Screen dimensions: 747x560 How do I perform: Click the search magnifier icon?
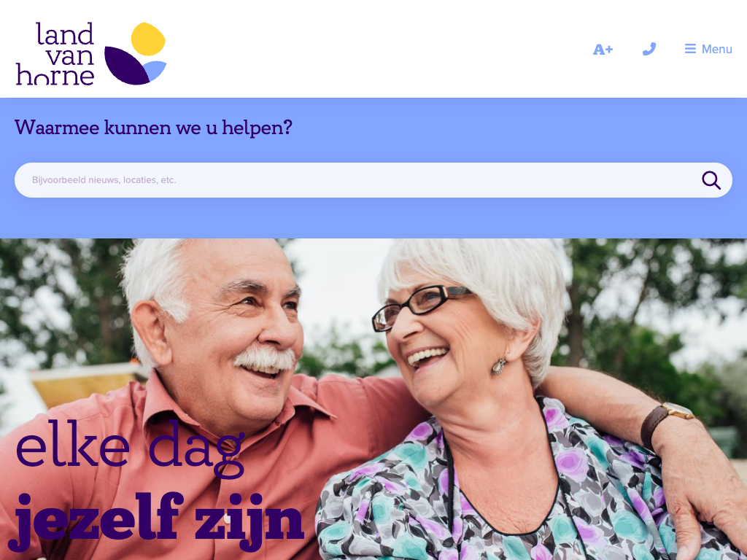(x=711, y=180)
